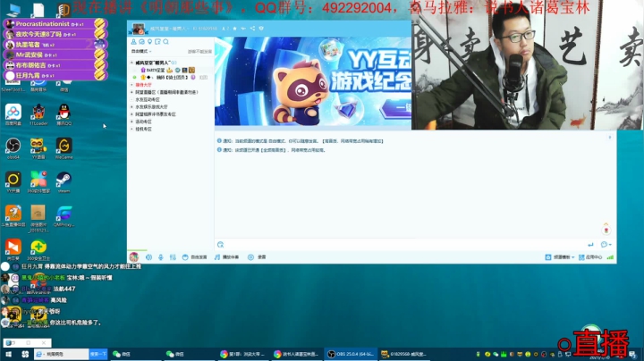Open the 自由模式 mode dropdown
644x361 pixels.
click(141, 51)
